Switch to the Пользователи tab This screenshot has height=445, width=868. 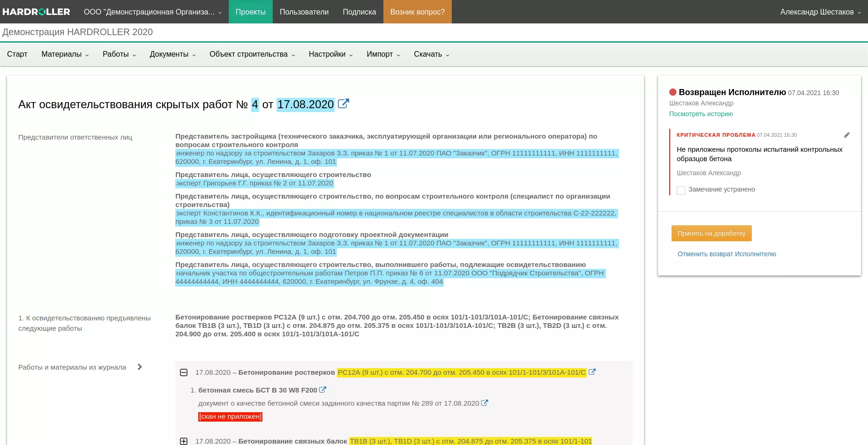click(x=304, y=12)
